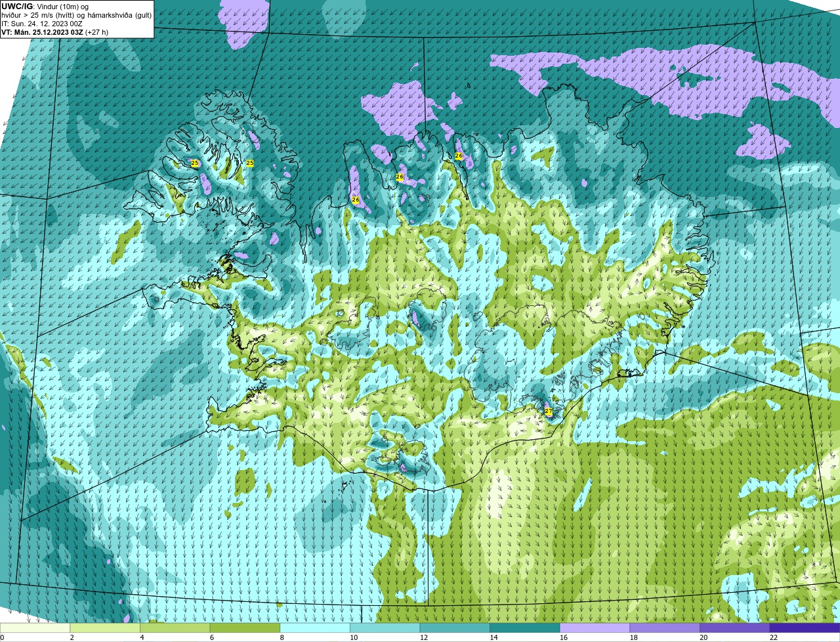
Task: Select the 6–8 m/s olive legend swatch
Action: click(x=245, y=628)
